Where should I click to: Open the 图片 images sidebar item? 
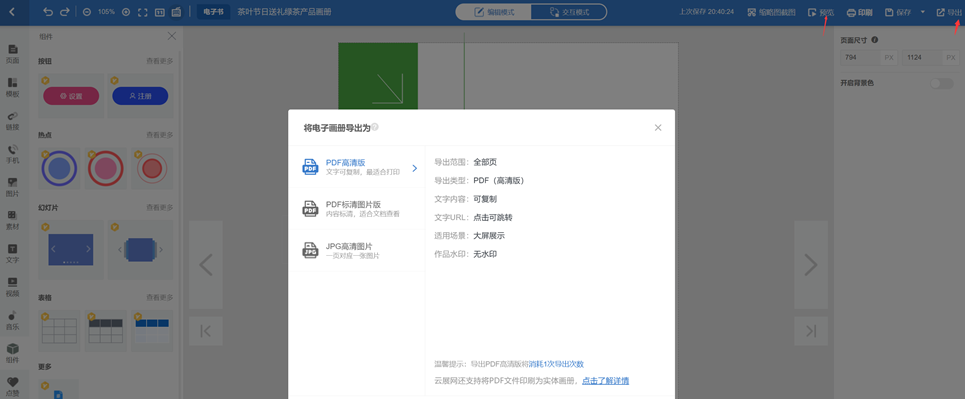coord(12,187)
